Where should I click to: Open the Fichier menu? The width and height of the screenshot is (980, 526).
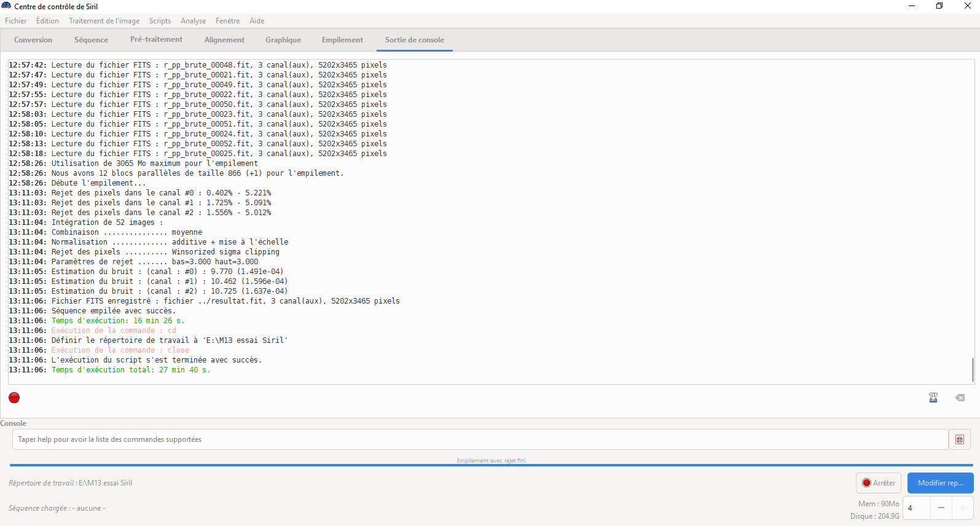click(x=16, y=21)
